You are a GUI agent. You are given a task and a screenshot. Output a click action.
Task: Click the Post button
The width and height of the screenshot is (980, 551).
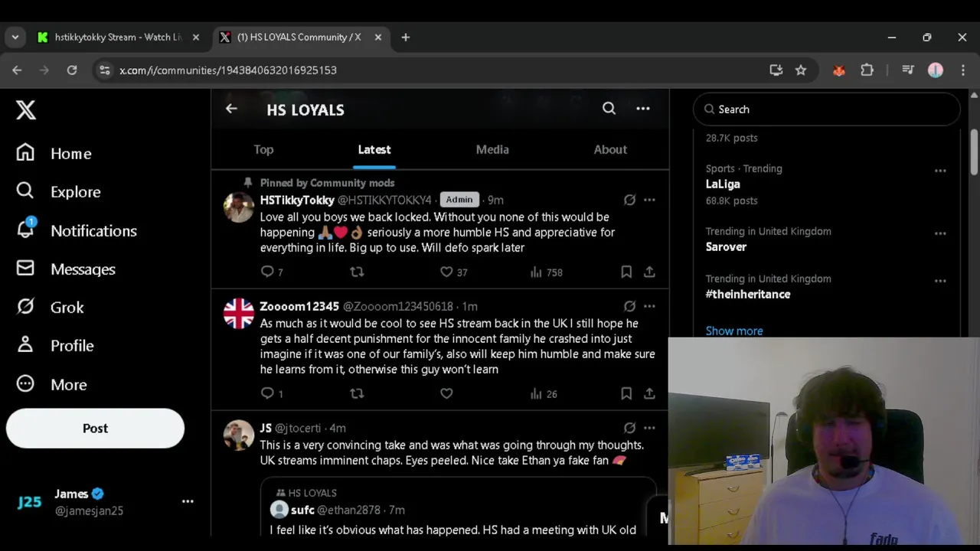coord(95,429)
